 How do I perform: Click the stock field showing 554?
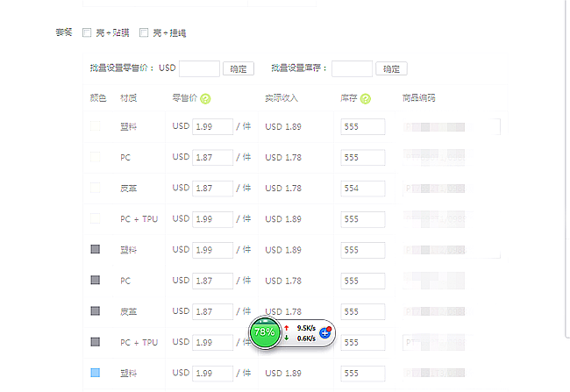pos(363,189)
